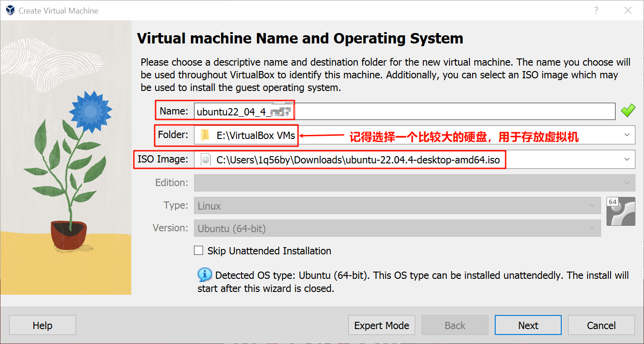
Task: Switch to Expert Mode
Action: coord(382,325)
